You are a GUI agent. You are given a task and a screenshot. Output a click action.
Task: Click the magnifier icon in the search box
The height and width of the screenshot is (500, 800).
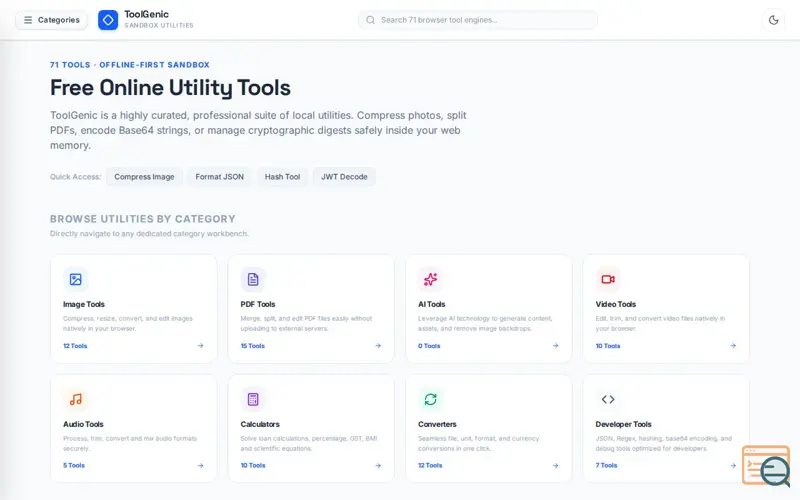[370, 20]
